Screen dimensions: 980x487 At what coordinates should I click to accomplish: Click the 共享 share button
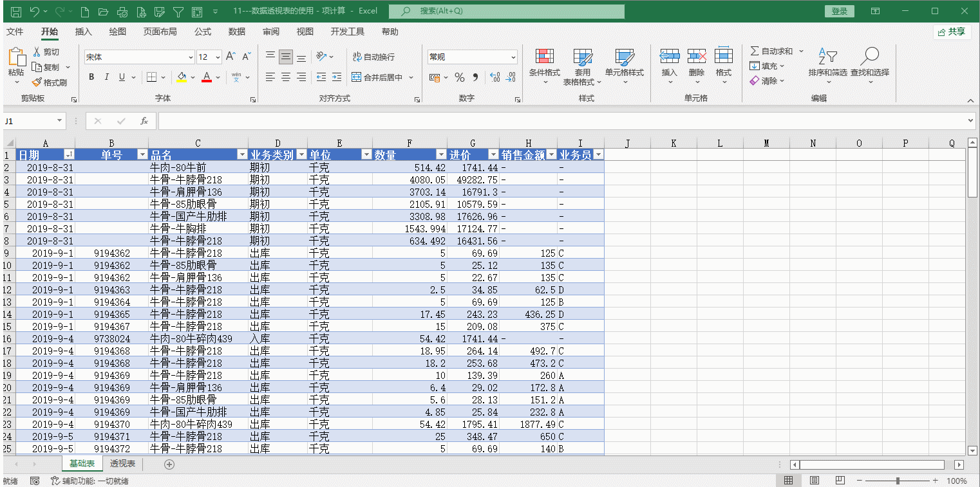pyautogui.click(x=952, y=32)
